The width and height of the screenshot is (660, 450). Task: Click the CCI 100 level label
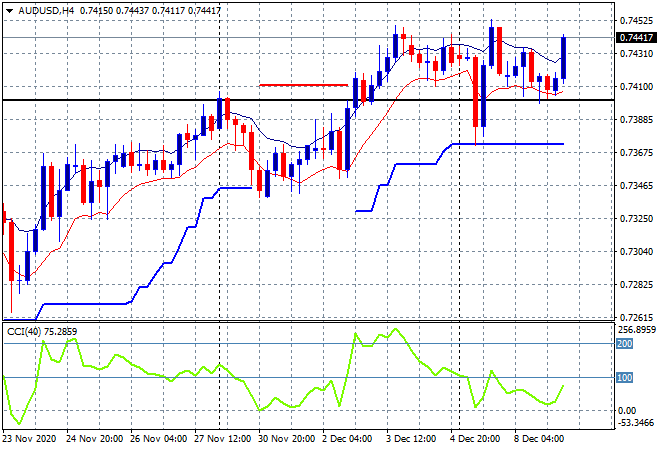tap(625, 378)
